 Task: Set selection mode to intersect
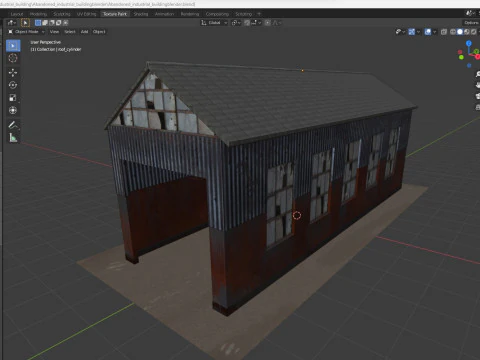pos(66,23)
